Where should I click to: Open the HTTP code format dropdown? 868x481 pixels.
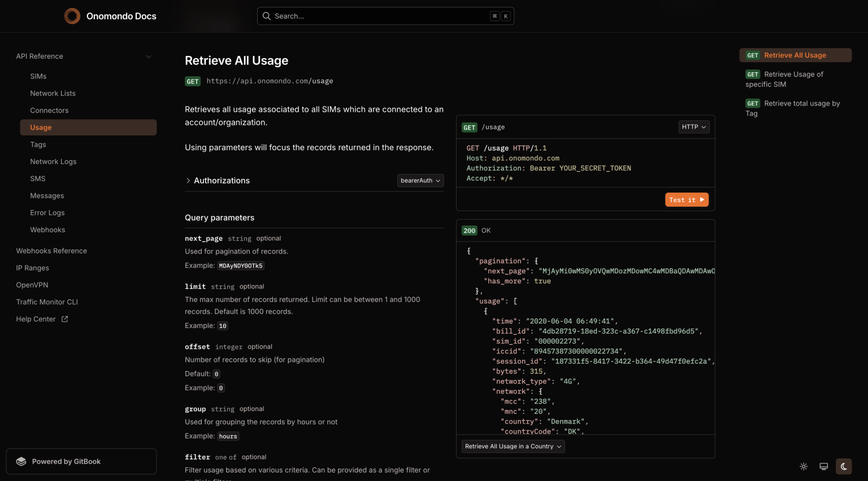point(693,126)
